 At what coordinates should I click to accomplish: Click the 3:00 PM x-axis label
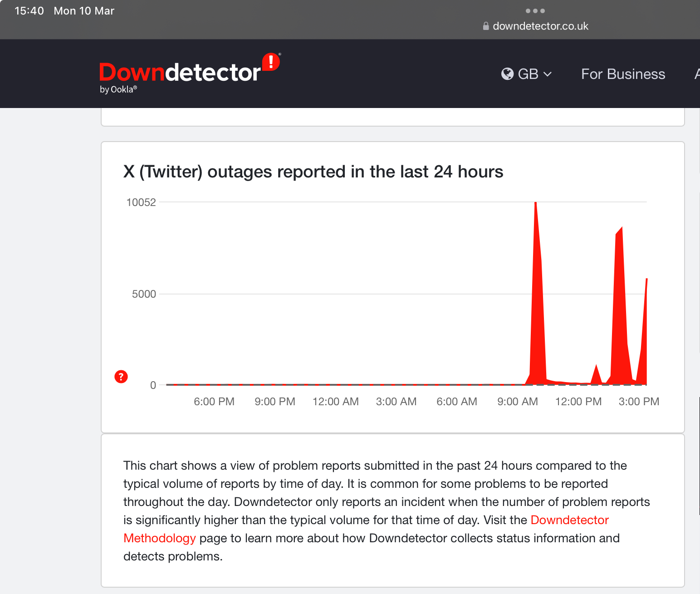(x=639, y=402)
